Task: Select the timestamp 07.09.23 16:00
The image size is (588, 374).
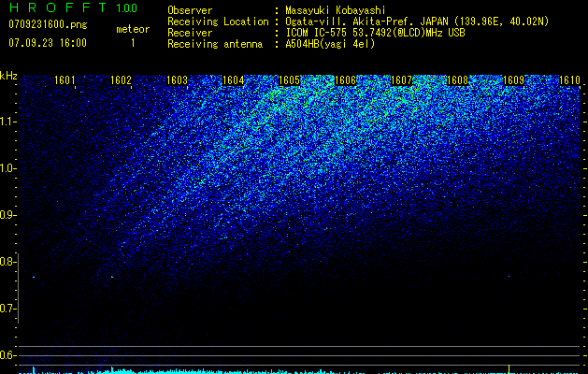Action: (48, 43)
